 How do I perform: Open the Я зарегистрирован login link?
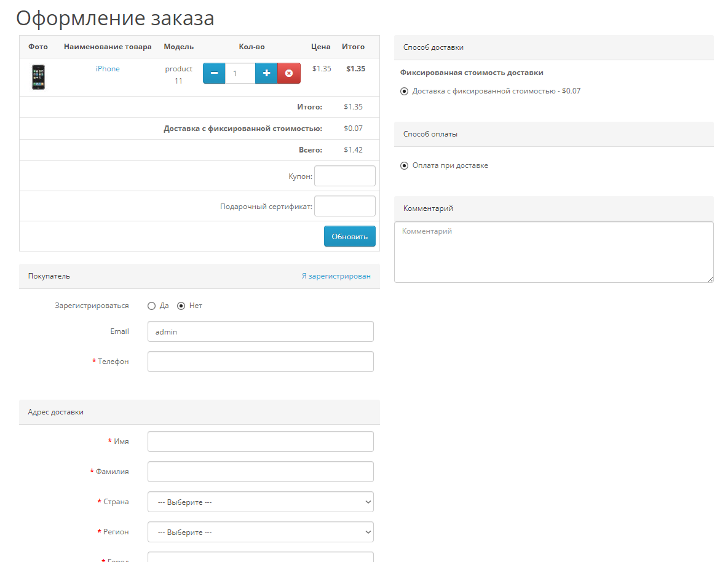[336, 276]
